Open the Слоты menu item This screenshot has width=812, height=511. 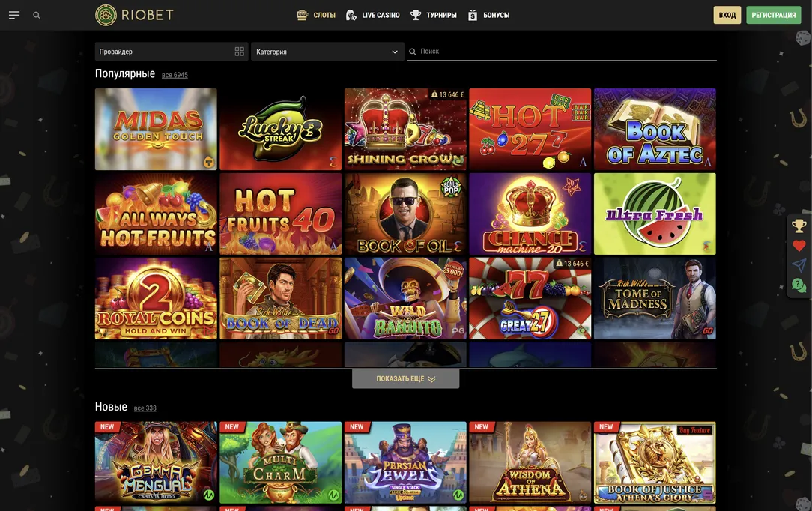(316, 15)
